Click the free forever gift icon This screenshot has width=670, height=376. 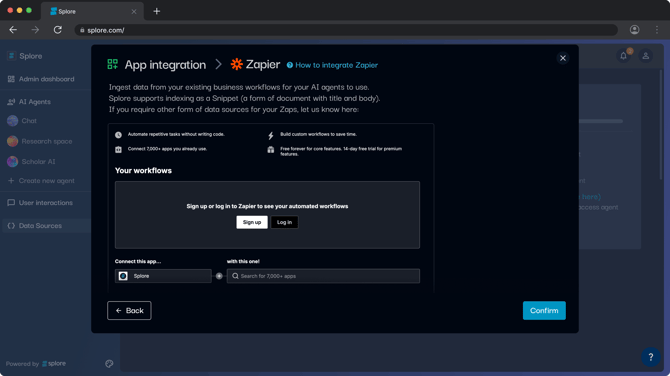click(x=270, y=150)
